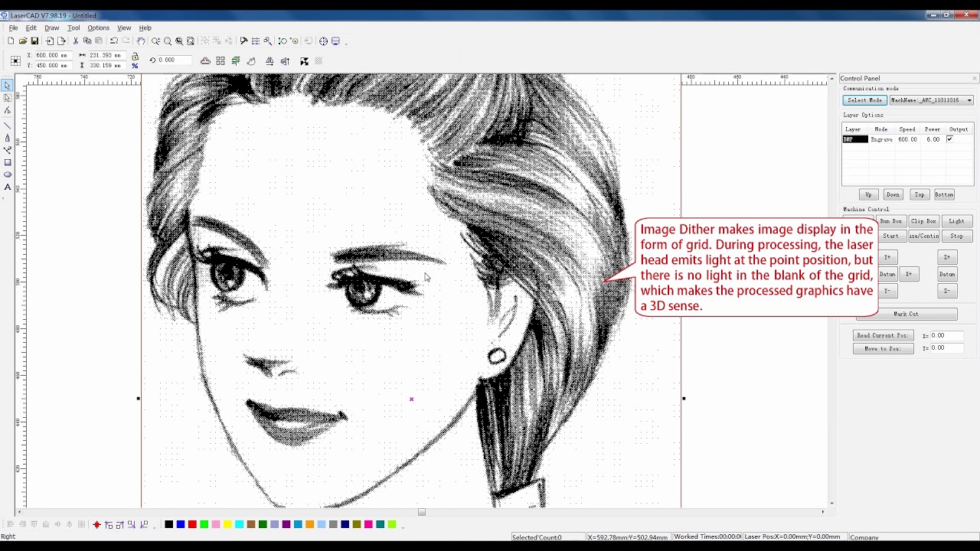Click the Top layer button
This screenshot has height=551, width=980.
(920, 194)
